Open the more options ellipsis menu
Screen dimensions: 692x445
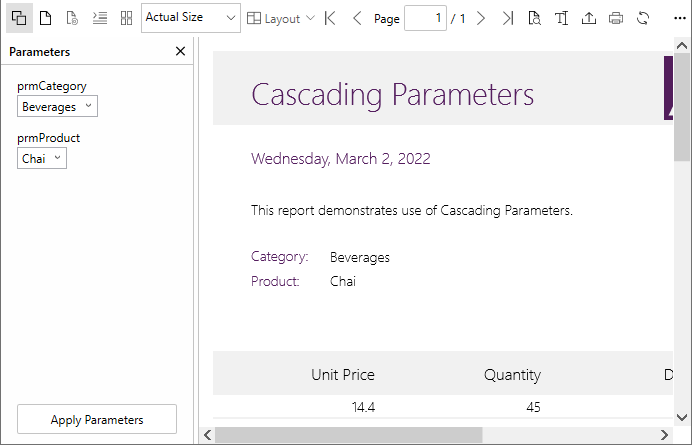(x=679, y=18)
